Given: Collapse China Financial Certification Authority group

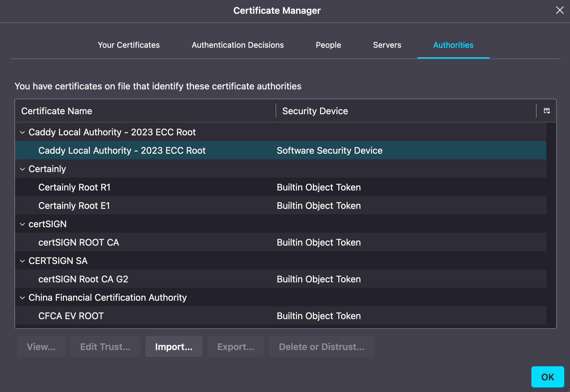Looking at the screenshot, I should pos(22,298).
